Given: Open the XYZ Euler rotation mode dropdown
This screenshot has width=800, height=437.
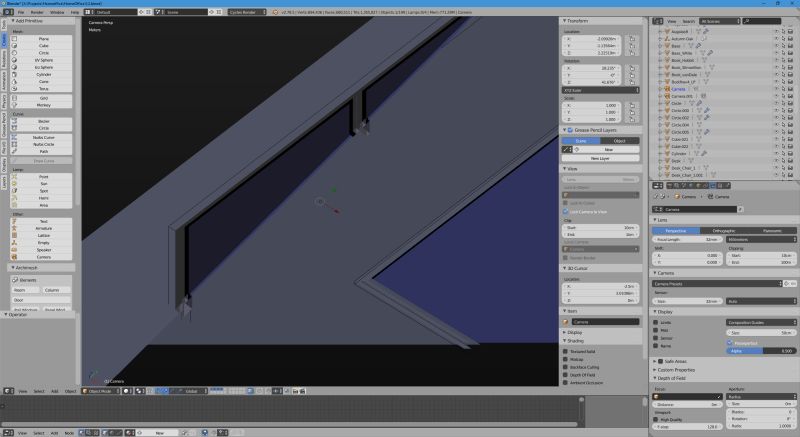Looking at the screenshot, I should click(x=601, y=90).
